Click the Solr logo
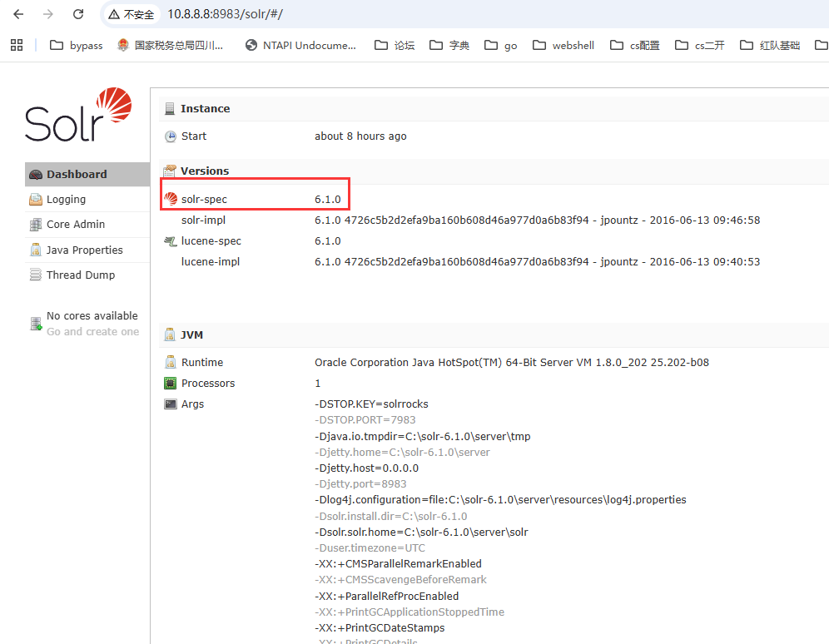The width and height of the screenshot is (829, 644). (78, 115)
